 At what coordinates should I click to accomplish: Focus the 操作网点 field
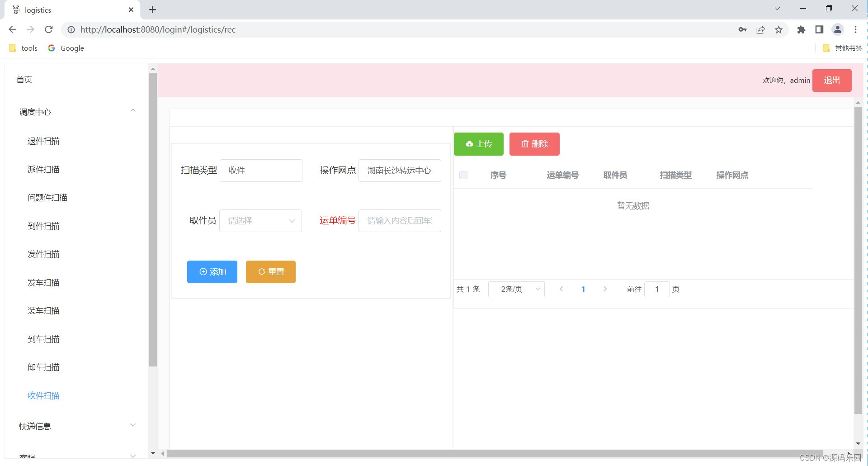tap(400, 171)
